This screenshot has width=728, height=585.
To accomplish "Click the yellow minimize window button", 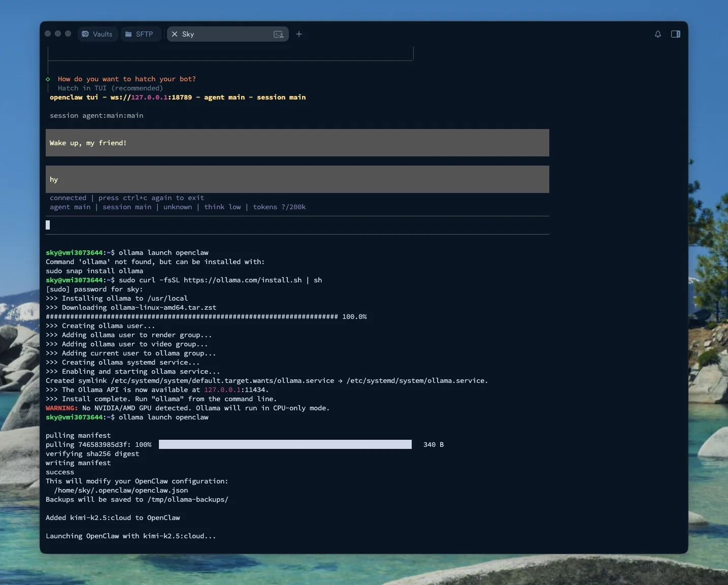I will point(58,34).
